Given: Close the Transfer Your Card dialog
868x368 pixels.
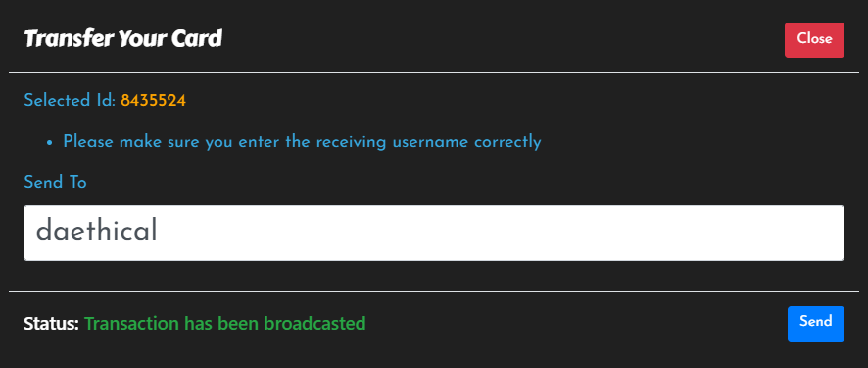Looking at the screenshot, I should coord(814,40).
